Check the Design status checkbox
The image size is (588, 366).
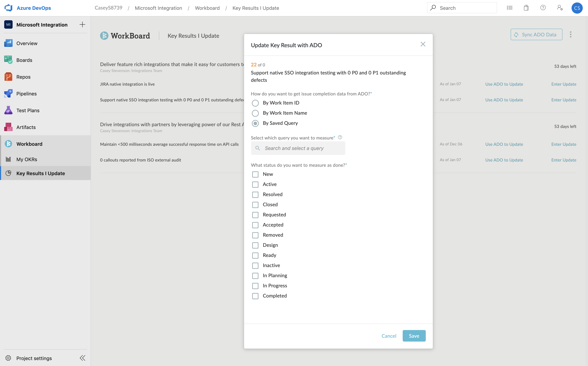point(255,245)
